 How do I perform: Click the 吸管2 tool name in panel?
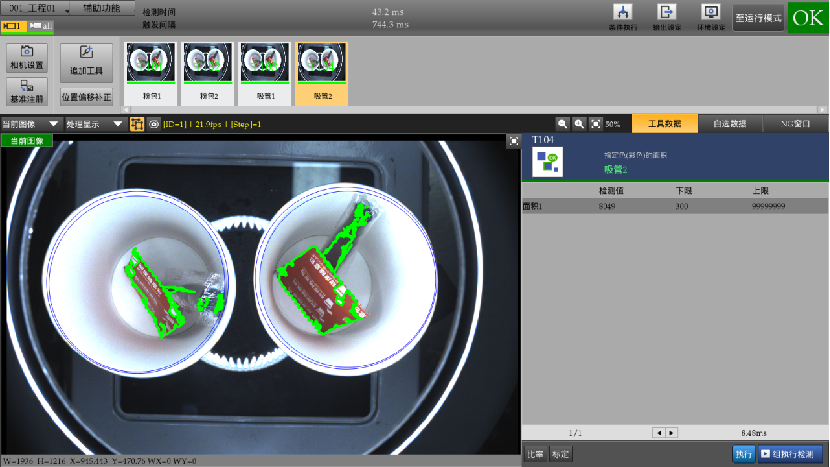[616, 169]
